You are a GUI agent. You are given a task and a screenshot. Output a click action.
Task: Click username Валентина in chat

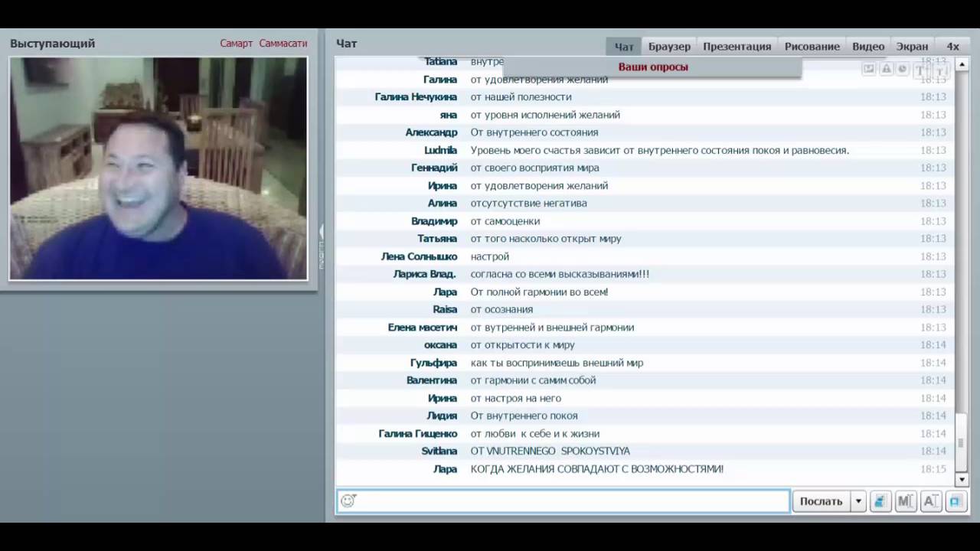click(x=432, y=380)
